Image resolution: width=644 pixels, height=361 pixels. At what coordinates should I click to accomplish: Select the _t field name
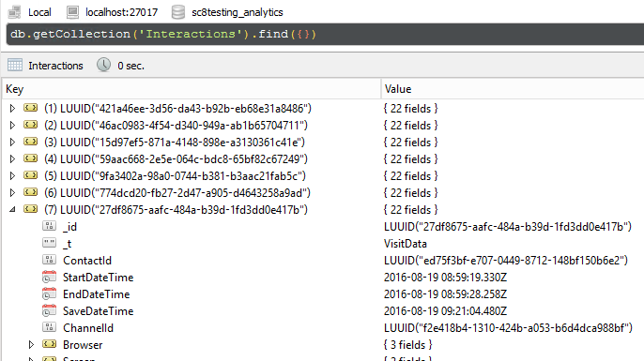[68, 244]
